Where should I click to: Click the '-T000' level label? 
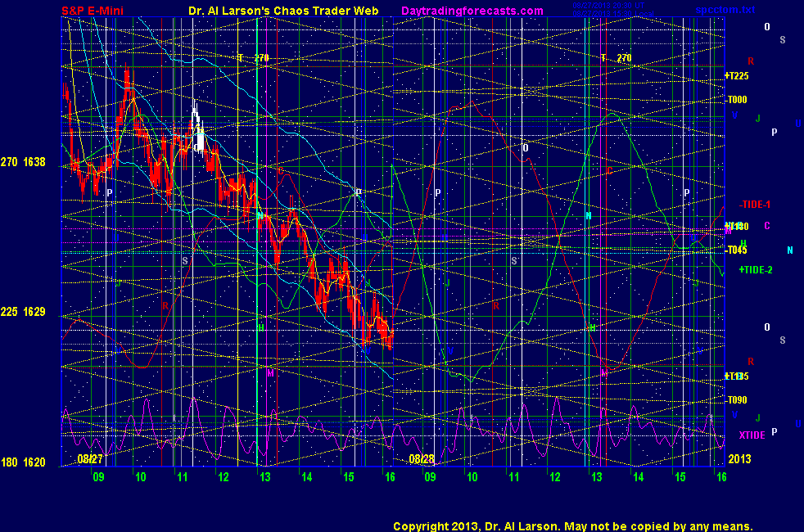737,99
